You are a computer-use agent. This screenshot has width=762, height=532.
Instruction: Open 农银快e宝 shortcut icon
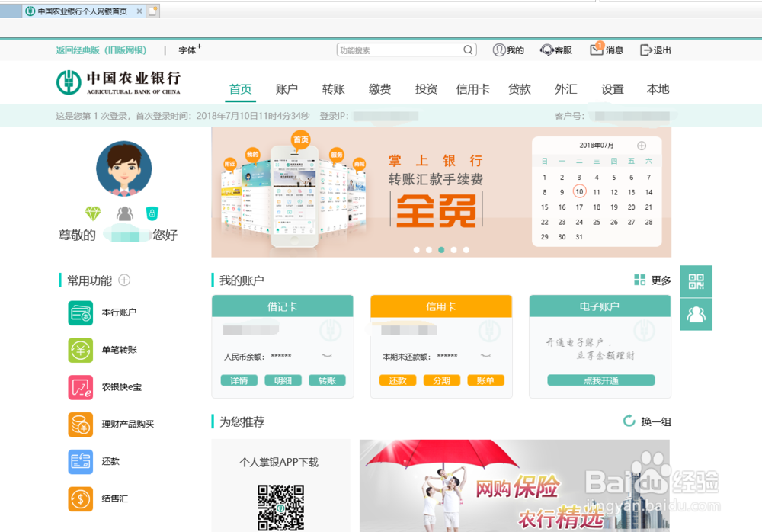pyautogui.click(x=80, y=388)
